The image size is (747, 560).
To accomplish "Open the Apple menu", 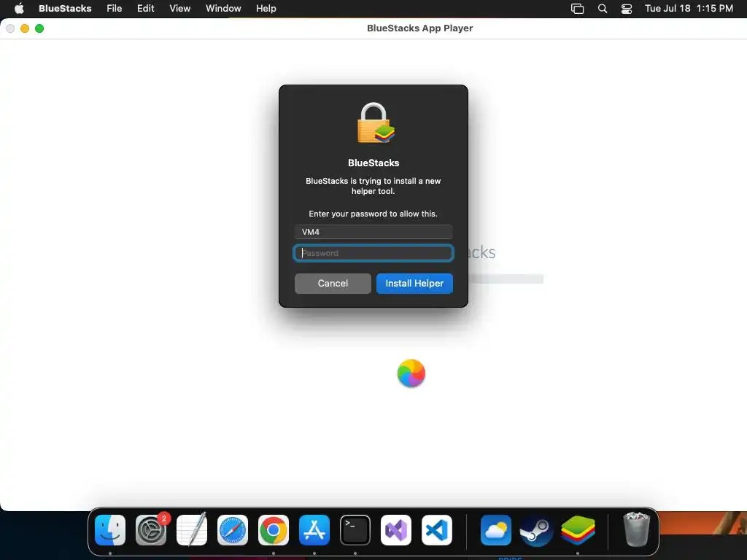I will pos(19,9).
